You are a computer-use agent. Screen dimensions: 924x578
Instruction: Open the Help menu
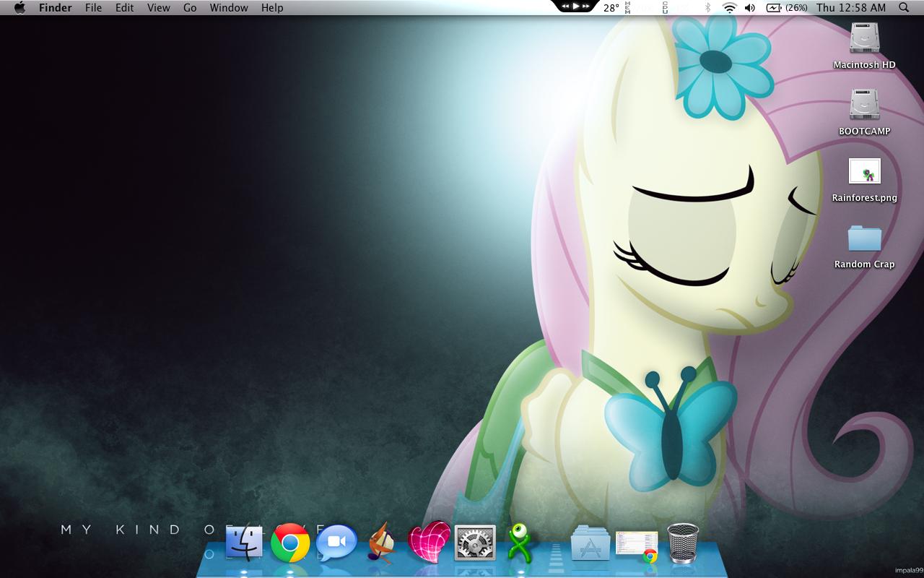click(x=272, y=8)
